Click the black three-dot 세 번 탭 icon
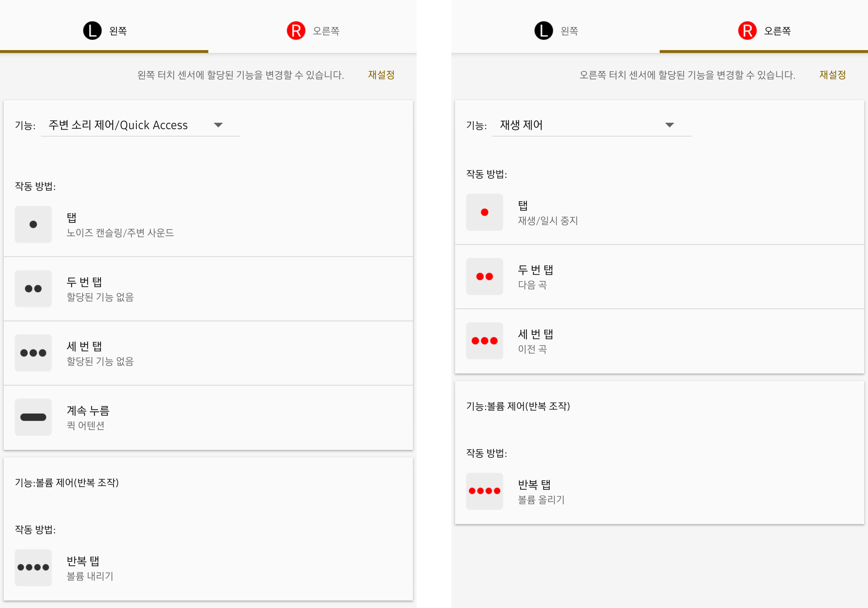This screenshot has width=868, height=608. pyautogui.click(x=33, y=353)
